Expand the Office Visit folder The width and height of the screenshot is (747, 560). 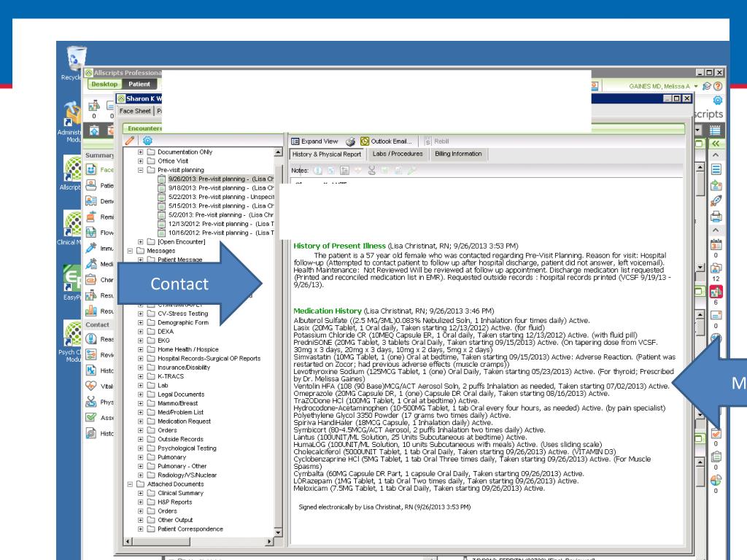141,161
